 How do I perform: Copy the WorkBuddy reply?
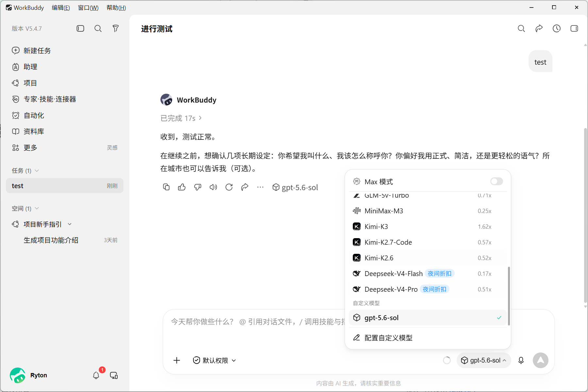166,187
